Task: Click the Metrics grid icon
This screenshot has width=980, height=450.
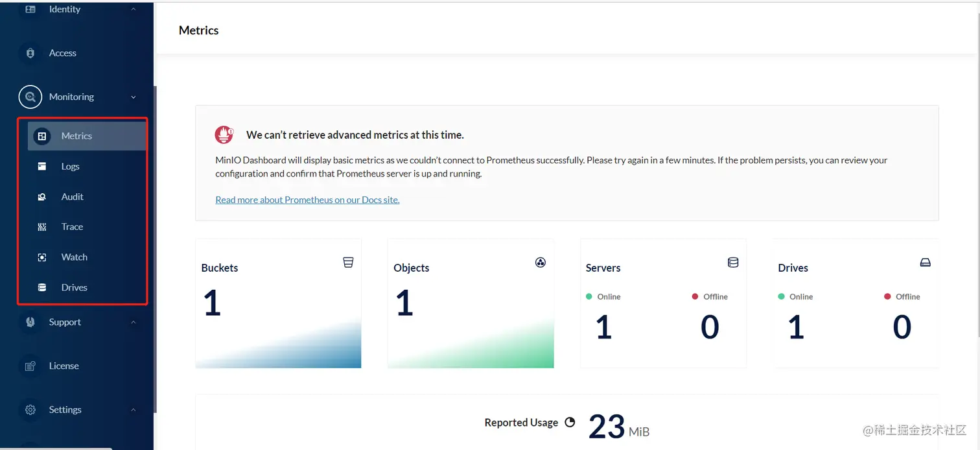Action: pyautogui.click(x=42, y=136)
